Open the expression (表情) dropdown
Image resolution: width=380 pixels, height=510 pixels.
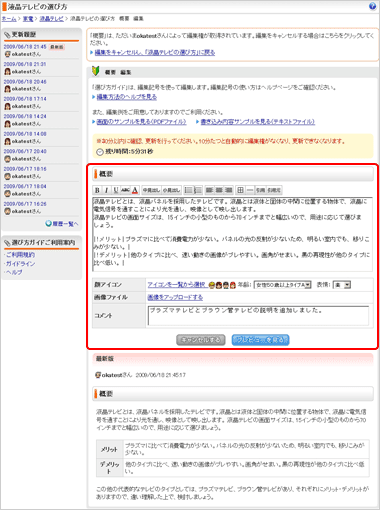(342, 285)
